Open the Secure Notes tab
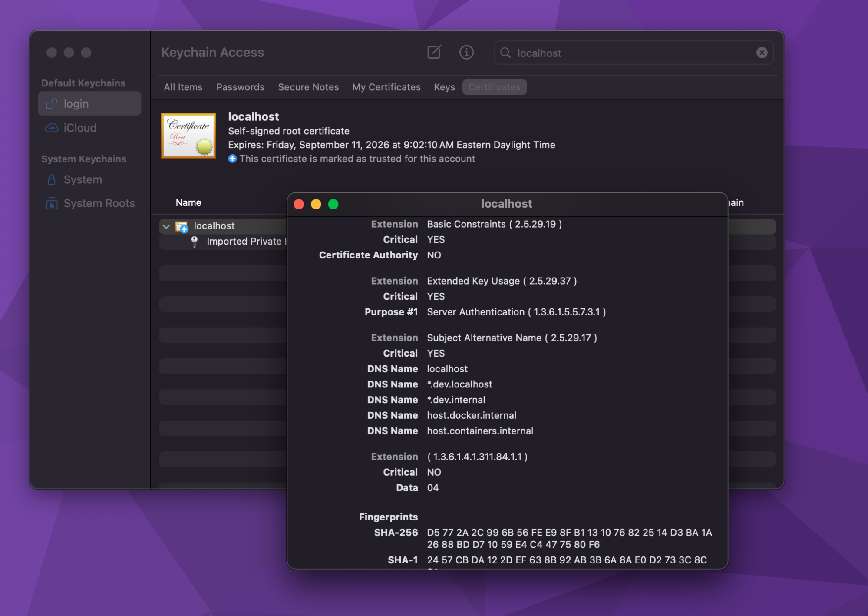 [308, 87]
